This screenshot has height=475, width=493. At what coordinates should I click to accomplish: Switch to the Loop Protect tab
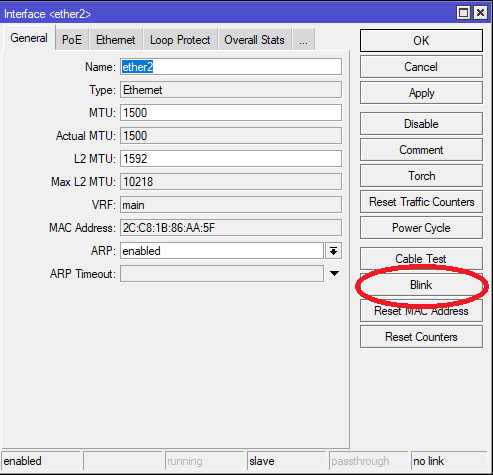(x=180, y=40)
